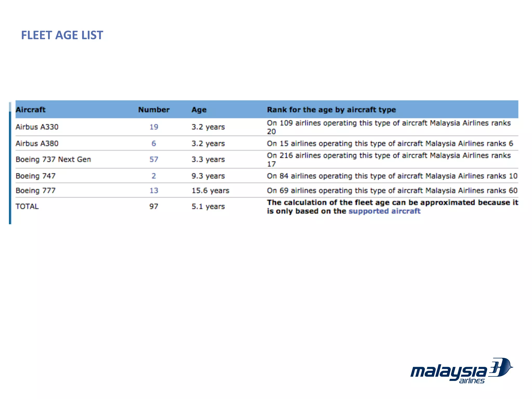
Task: Select the 'TOTAL' row label
Action: point(27,206)
